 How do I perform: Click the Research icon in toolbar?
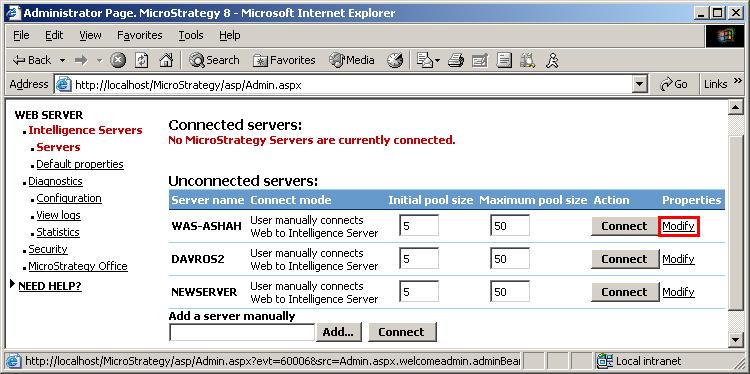pos(528,60)
